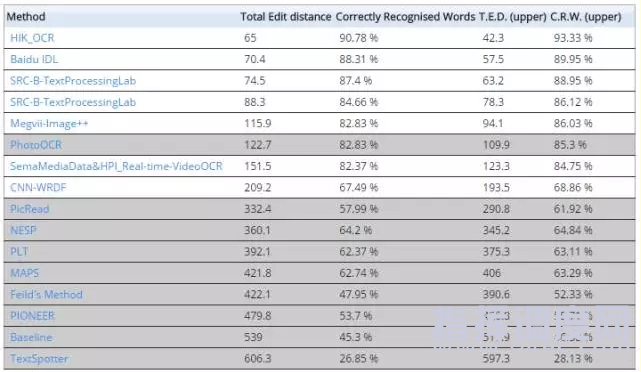
Task: Open the Feild's Method link
Action: click(x=46, y=294)
